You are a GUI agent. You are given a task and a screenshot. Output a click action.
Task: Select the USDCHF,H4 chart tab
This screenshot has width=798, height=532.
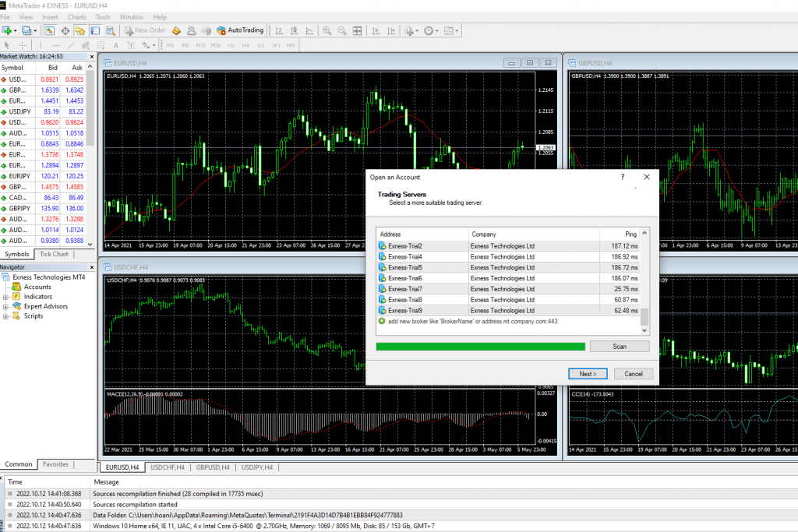coord(168,467)
